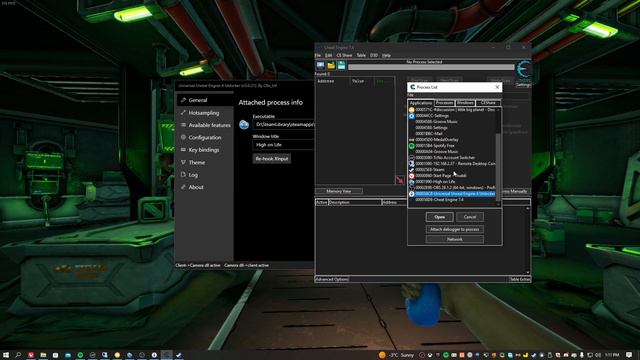
Task: Click the Re-hook XInput button
Action: point(272,158)
